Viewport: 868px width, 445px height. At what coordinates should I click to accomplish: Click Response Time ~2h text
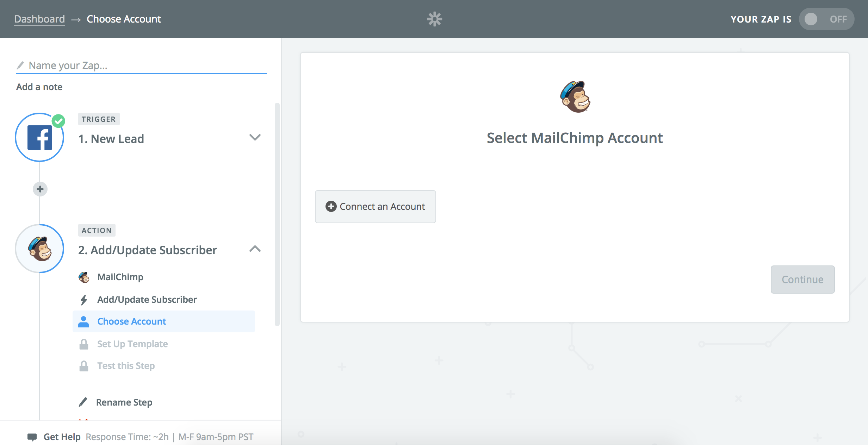pyautogui.click(x=127, y=437)
